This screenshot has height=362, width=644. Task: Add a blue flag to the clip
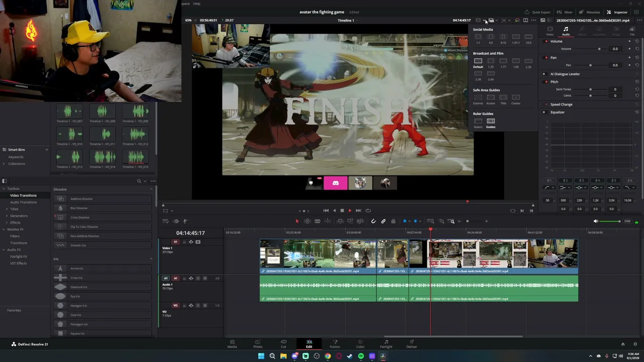click(x=405, y=221)
